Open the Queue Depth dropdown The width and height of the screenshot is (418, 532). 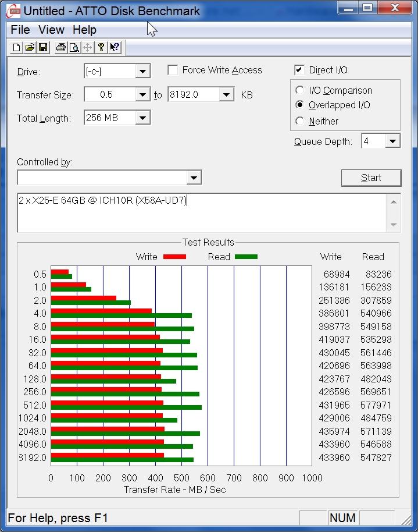(392, 141)
